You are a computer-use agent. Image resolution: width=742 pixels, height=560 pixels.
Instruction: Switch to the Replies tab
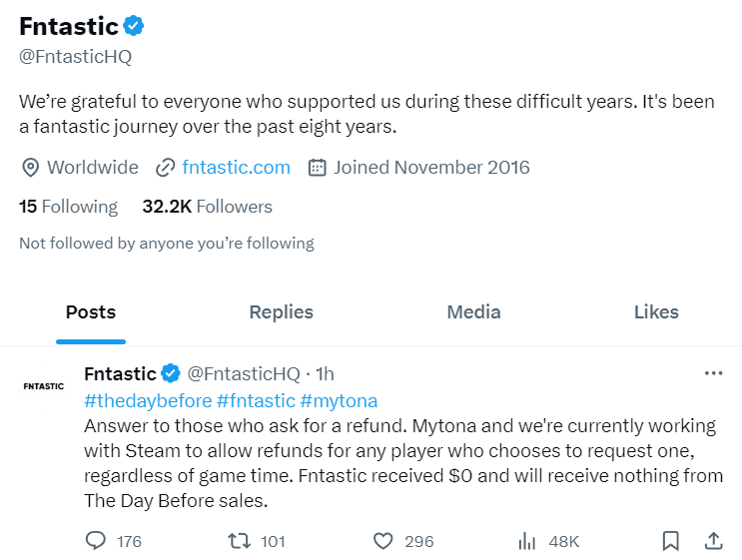click(x=281, y=312)
